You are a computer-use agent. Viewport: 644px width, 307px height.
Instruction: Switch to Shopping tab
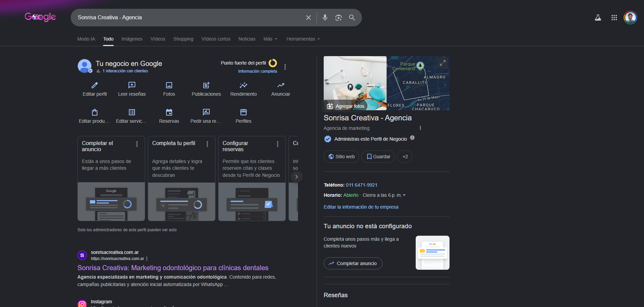(183, 39)
